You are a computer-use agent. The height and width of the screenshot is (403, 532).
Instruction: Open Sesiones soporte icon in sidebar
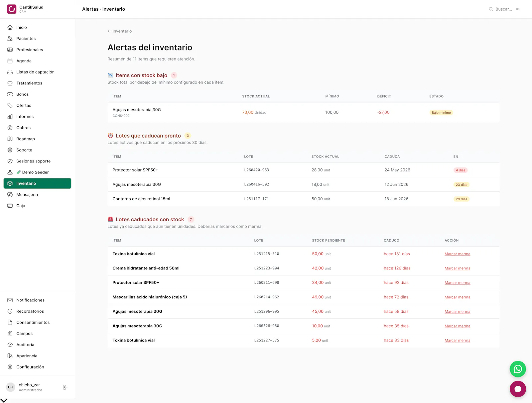[x=10, y=161]
